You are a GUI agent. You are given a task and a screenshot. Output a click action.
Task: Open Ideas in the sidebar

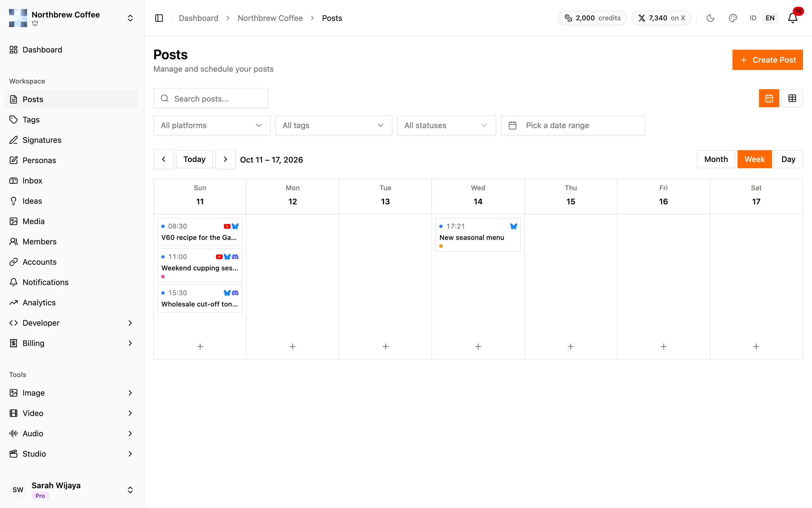[x=72, y=201]
